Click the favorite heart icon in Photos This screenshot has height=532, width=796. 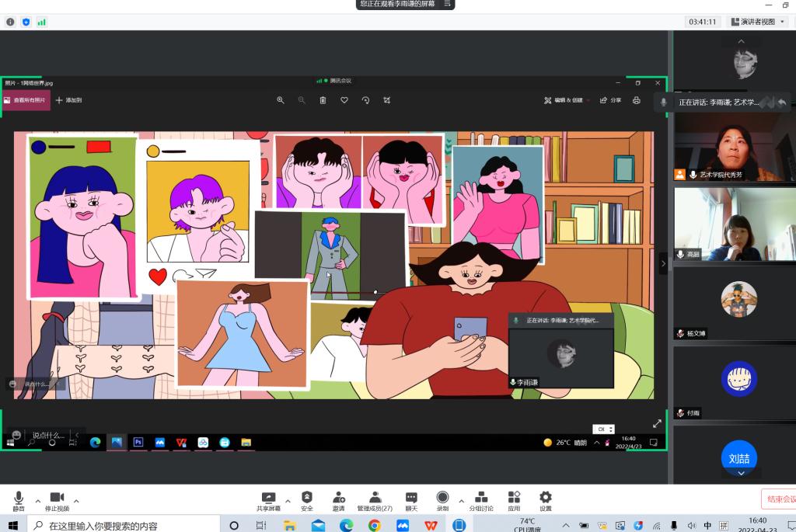pyautogui.click(x=344, y=100)
